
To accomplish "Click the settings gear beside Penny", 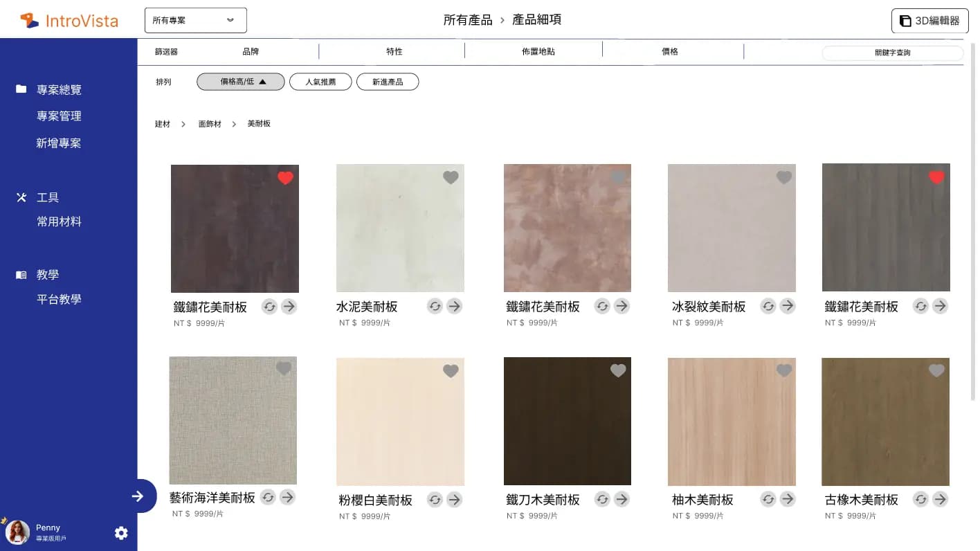I will click(x=121, y=533).
